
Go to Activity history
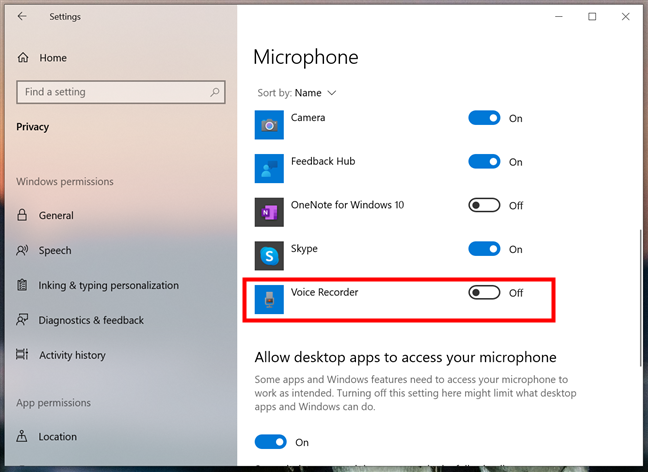pos(72,355)
